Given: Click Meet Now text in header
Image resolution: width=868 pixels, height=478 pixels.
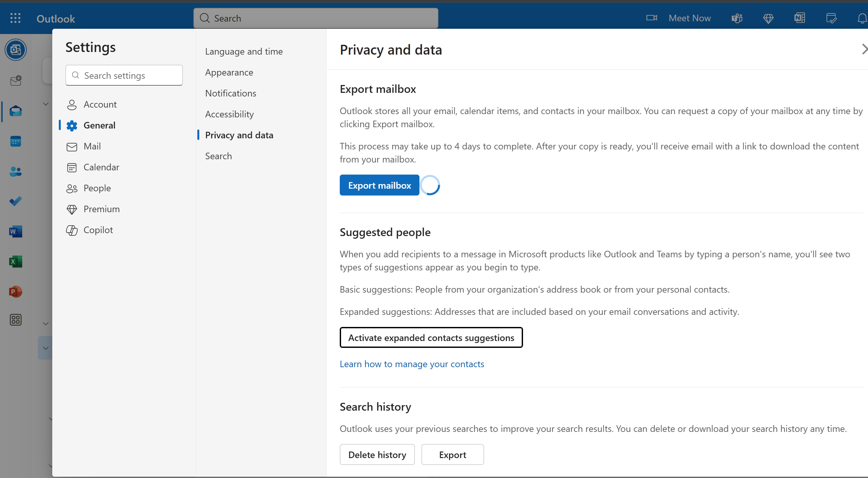Looking at the screenshot, I should click(689, 18).
